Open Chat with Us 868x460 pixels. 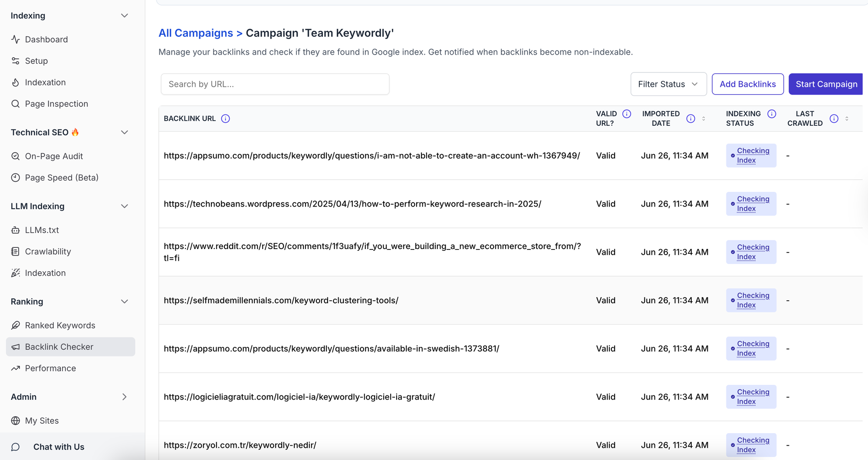[x=59, y=447]
